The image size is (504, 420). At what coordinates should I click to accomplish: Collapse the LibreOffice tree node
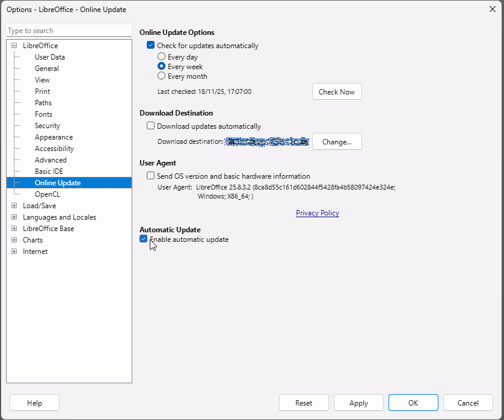click(14, 46)
